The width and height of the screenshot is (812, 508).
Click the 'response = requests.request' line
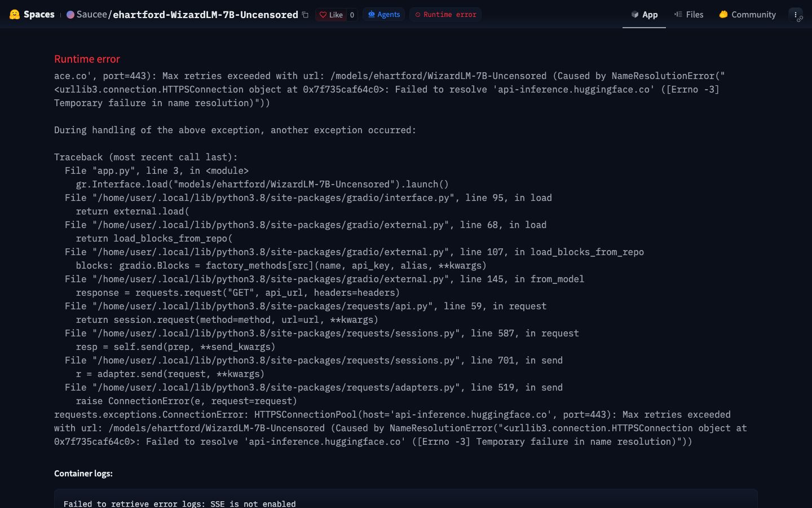[x=238, y=292]
